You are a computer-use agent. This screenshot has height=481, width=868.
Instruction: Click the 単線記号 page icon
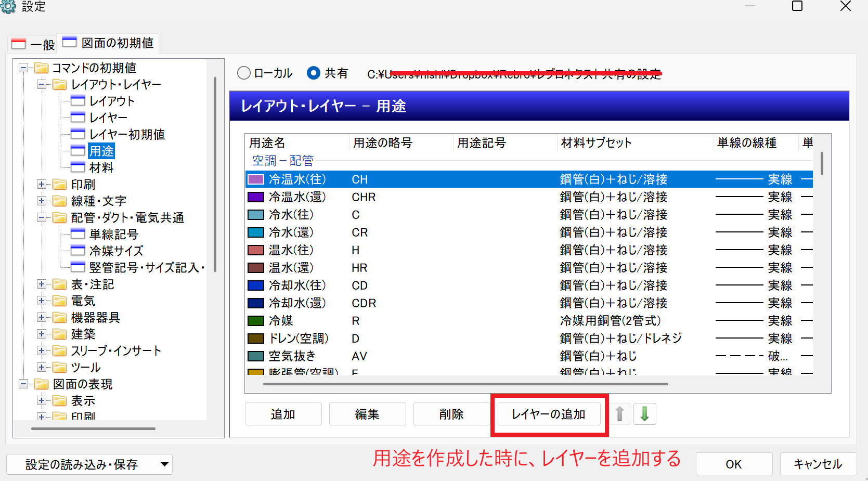pyautogui.click(x=77, y=234)
